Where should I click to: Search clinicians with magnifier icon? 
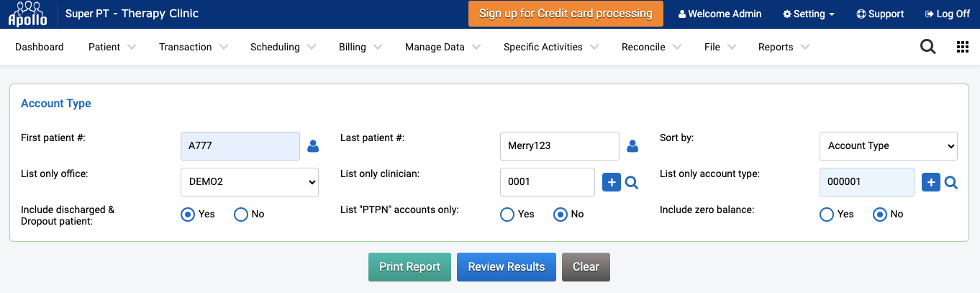632,183
